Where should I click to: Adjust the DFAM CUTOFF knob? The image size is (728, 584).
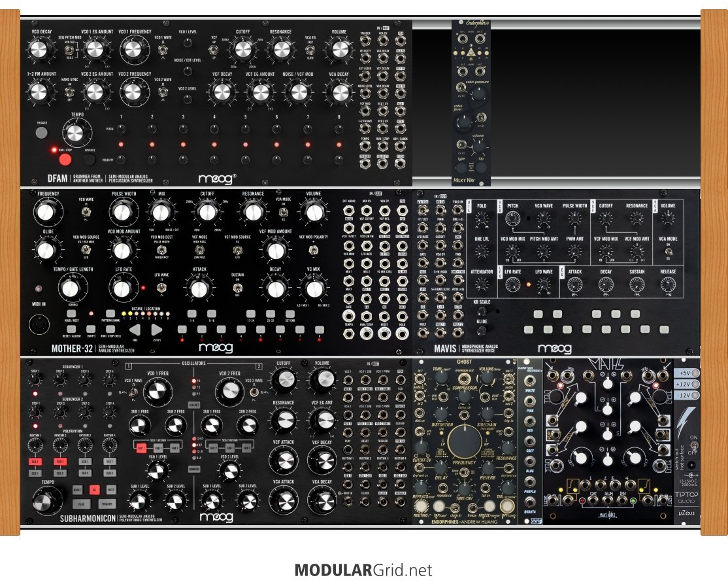click(x=243, y=50)
